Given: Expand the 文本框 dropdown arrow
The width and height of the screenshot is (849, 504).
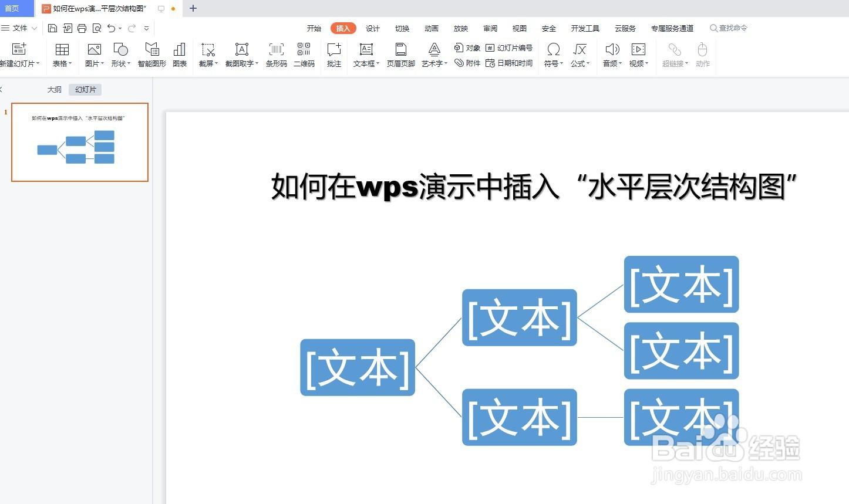Looking at the screenshot, I should pos(378,63).
